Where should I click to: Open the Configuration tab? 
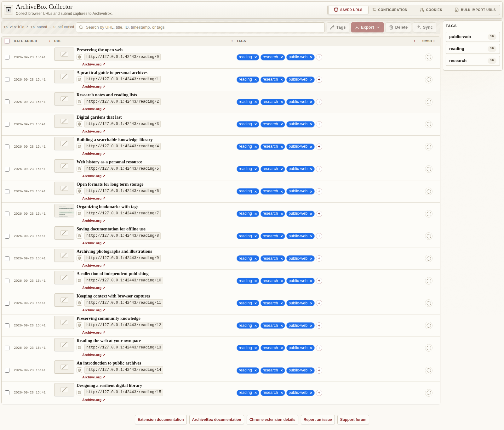coord(390,10)
